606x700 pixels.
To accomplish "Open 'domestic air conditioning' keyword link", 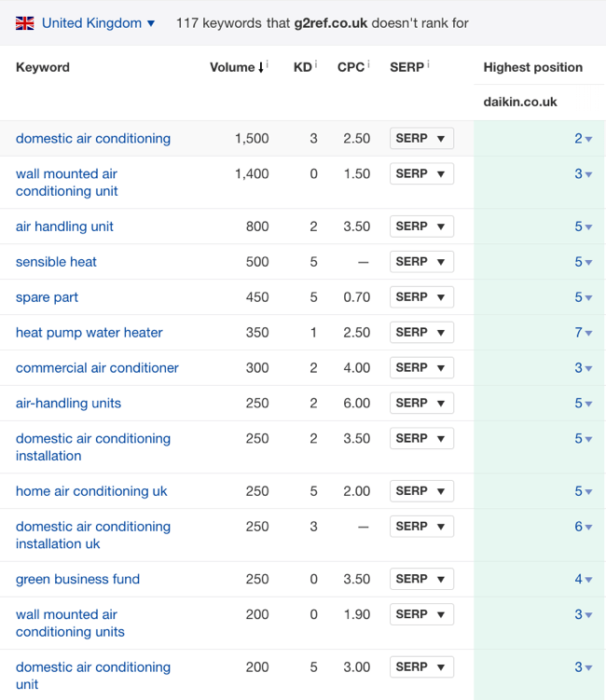I will [93, 138].
